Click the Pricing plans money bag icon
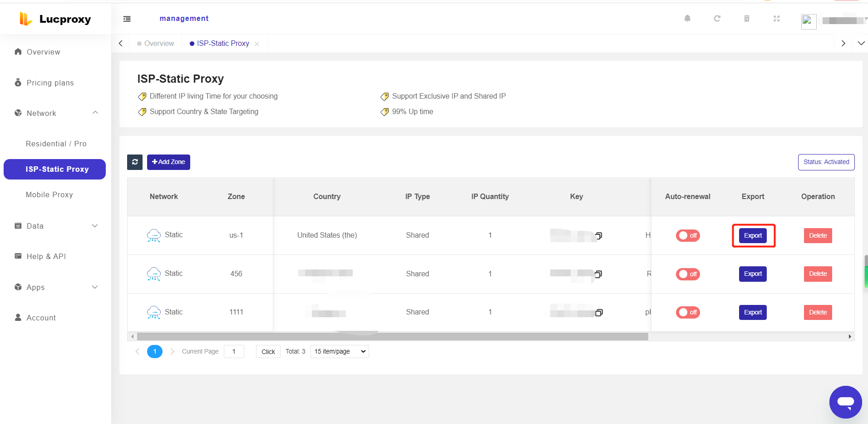 (18, 82)
